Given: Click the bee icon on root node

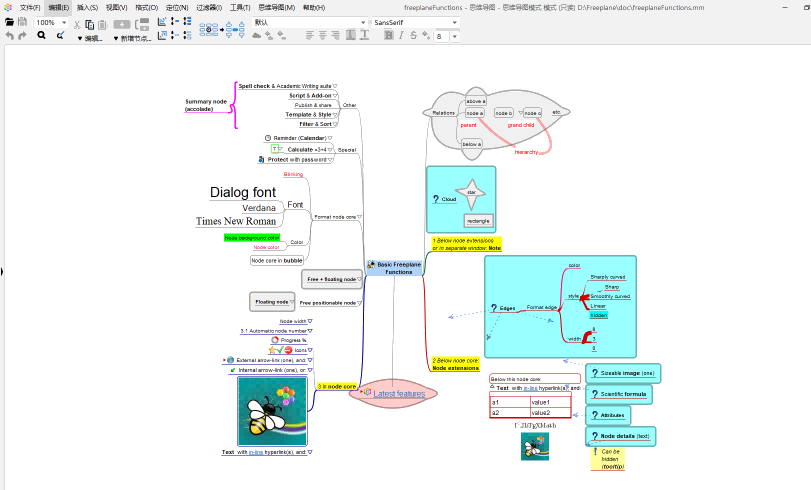Looking at the screenshot, I should tap(371, 265).
